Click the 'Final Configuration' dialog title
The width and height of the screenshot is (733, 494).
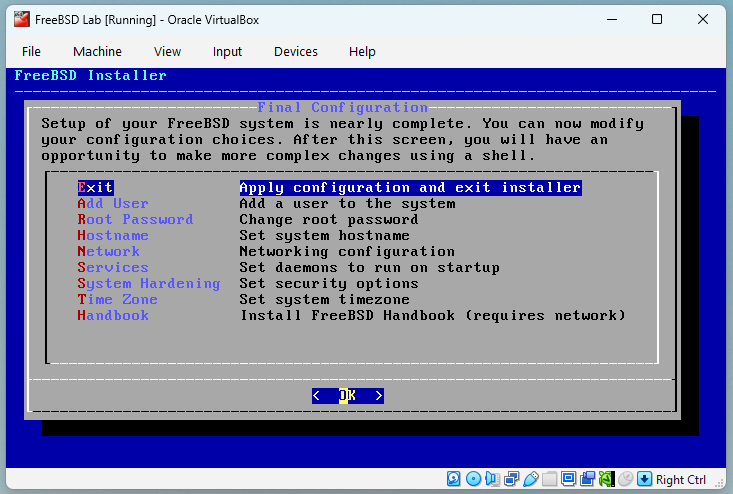pos(343,107)
